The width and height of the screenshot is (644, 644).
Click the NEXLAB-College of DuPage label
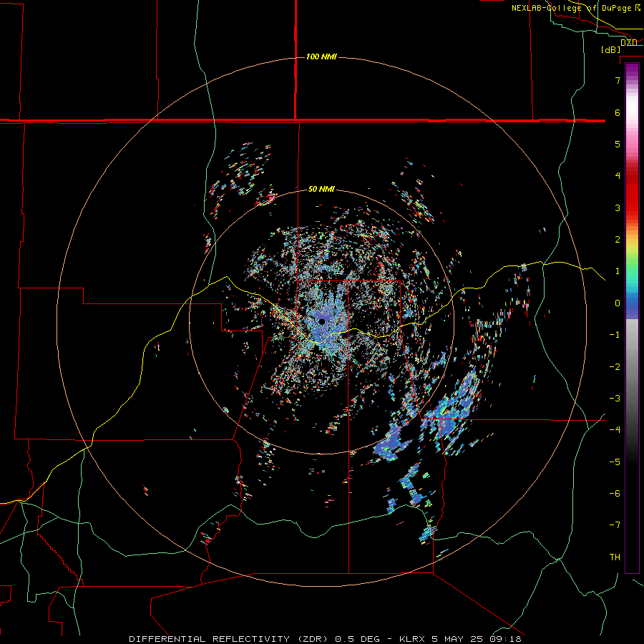pyautogui.click(x=576, y=8)
